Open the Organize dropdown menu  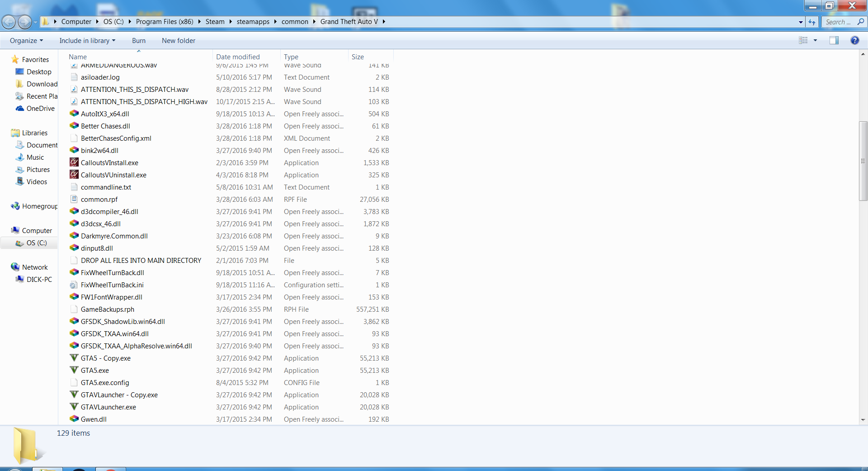click(26, 41)
